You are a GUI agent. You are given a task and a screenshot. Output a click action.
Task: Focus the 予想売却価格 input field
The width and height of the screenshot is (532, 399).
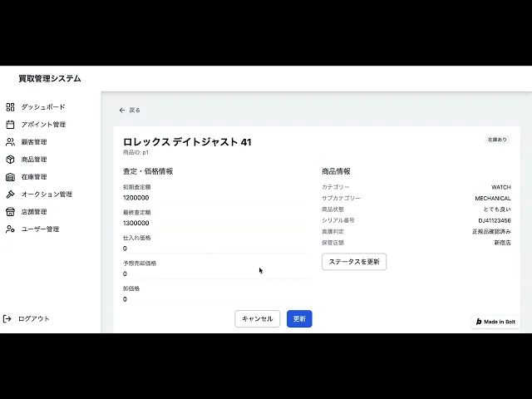click(x=216, y=273)
